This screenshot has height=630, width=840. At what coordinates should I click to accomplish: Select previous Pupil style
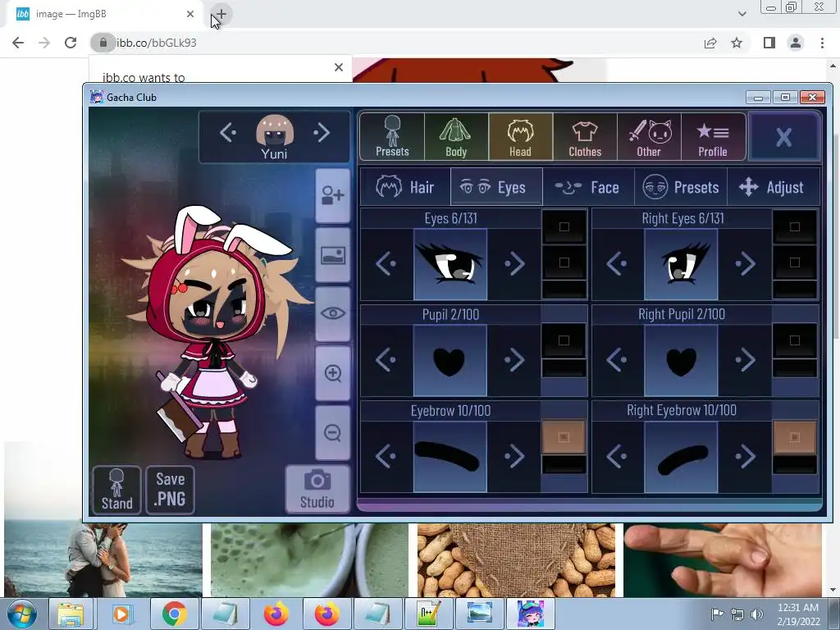[x=386, y=360]
